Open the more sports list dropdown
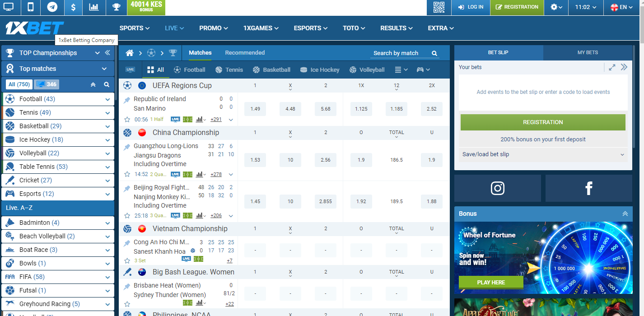Screen dimensions: 644x316 [x=401, y=70]
